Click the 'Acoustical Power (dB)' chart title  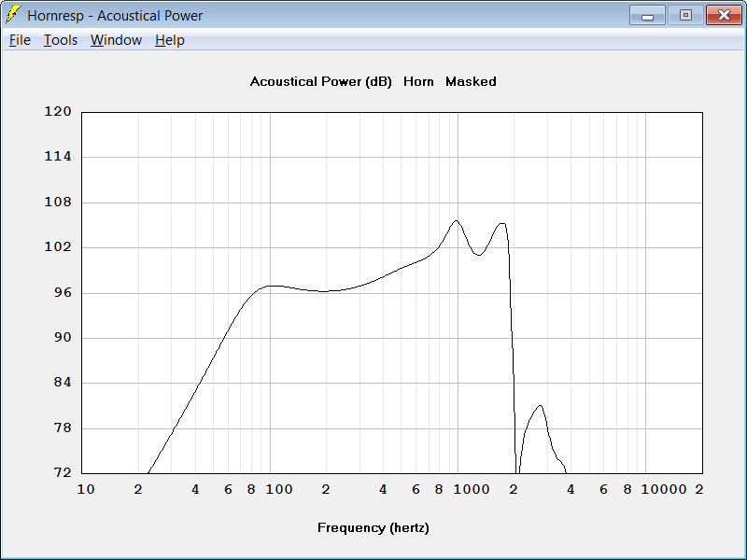(x=320, y=81)
